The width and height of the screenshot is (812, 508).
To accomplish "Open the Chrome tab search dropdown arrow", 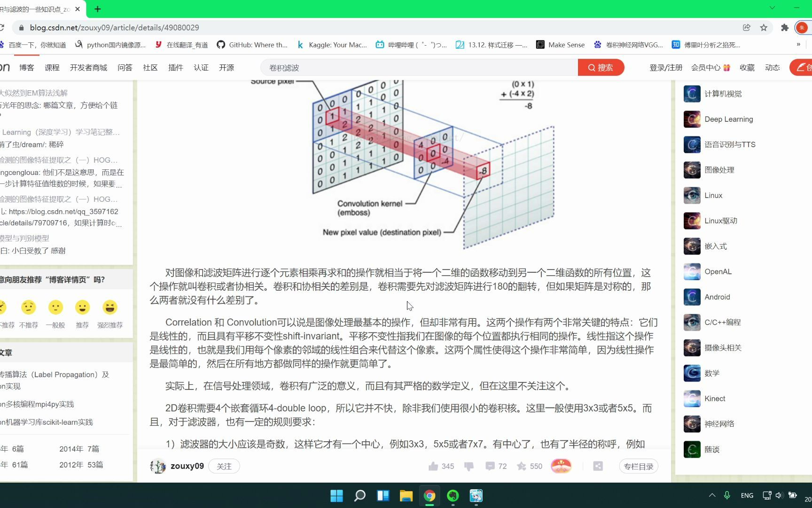I will [772, 8].
